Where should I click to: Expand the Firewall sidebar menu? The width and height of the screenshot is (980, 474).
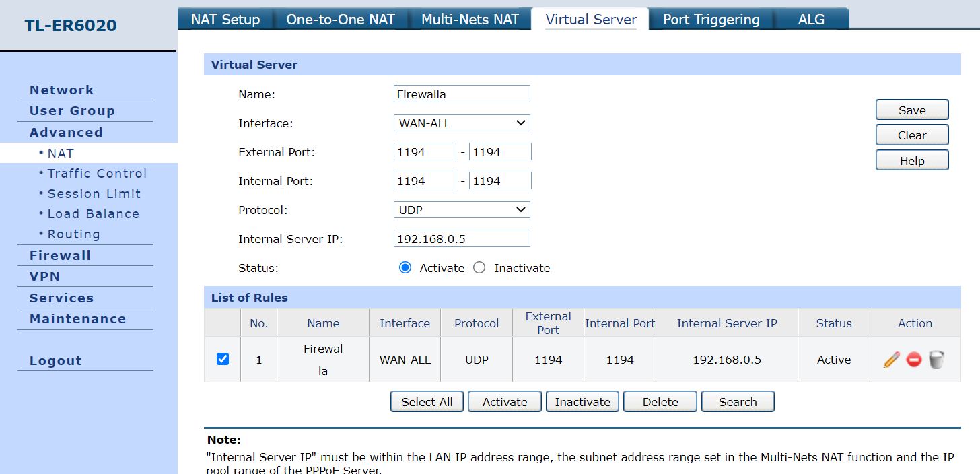[x=60, y=256]
